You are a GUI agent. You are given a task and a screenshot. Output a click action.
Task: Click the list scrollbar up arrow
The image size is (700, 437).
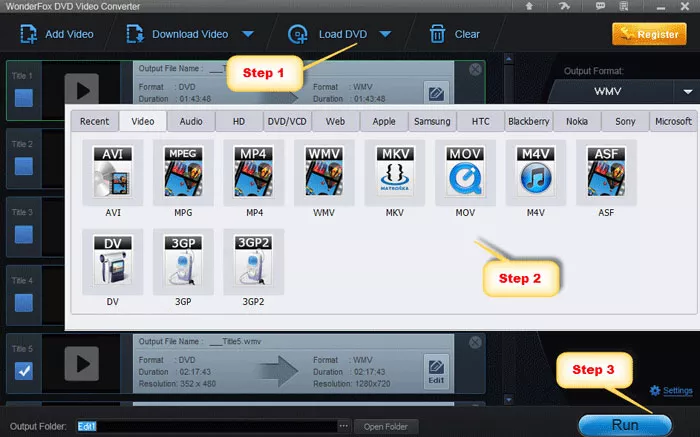(x=508, y=58)
